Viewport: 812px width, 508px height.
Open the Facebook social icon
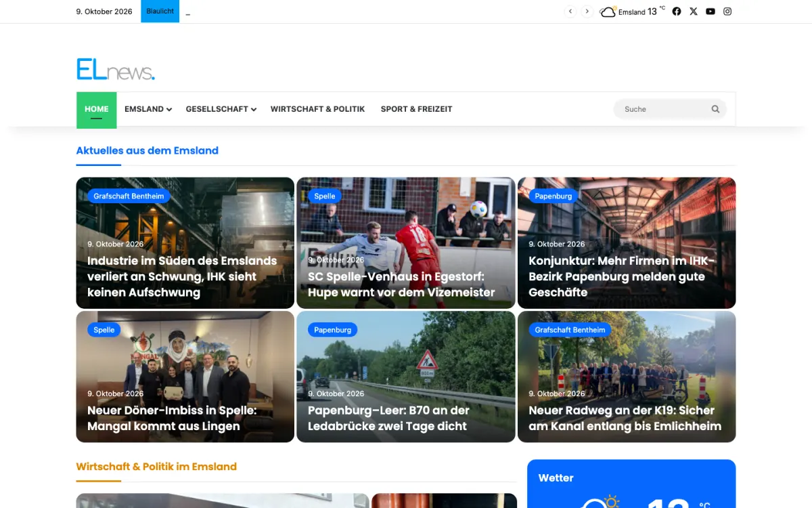click(x=677, y=12)
